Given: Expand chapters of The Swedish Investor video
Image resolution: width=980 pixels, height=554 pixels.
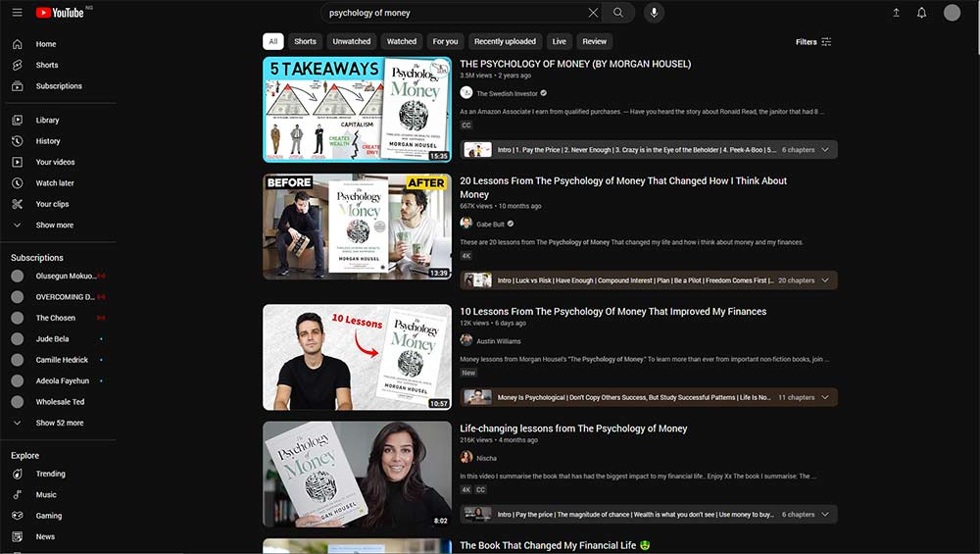Looking at the screenshot, I should [825, 150].
